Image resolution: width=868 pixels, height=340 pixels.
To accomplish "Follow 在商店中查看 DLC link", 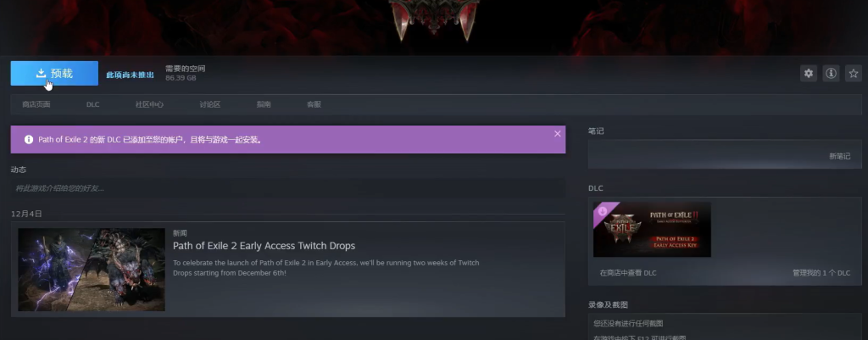I will (x=628, y=273).
